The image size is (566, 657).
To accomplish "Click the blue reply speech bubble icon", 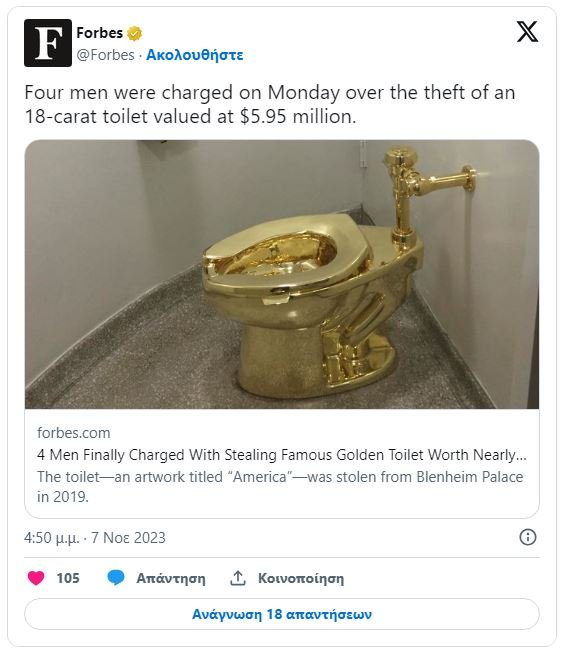I will coord(116,578).
